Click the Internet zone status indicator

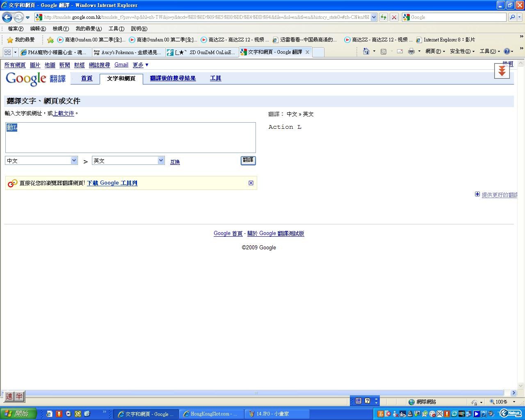pyautogui.click(x=422, y=402)
